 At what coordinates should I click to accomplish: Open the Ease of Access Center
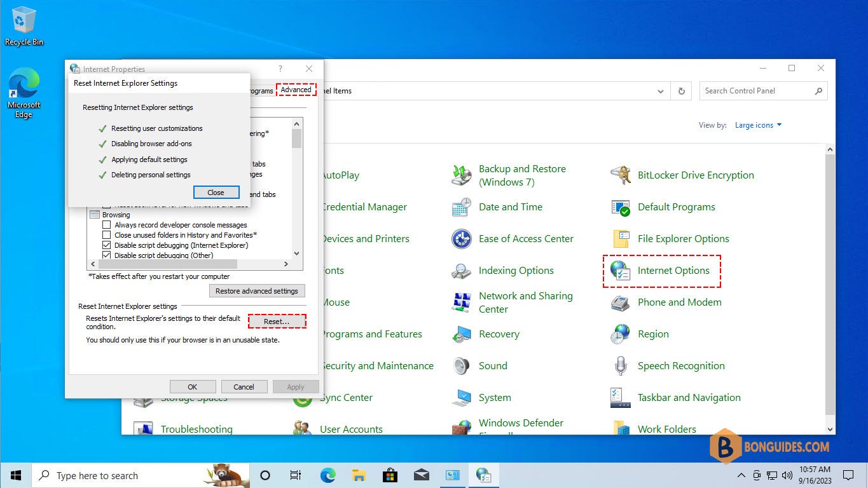[525, 238]
